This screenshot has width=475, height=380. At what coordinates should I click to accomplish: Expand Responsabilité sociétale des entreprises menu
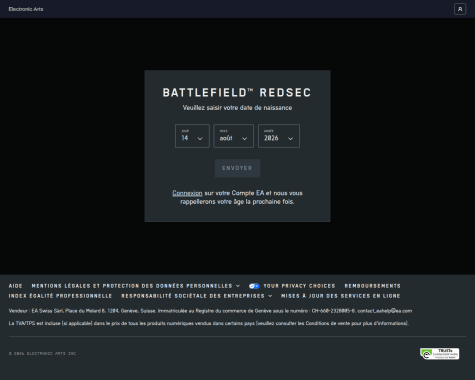coord(197,296)
